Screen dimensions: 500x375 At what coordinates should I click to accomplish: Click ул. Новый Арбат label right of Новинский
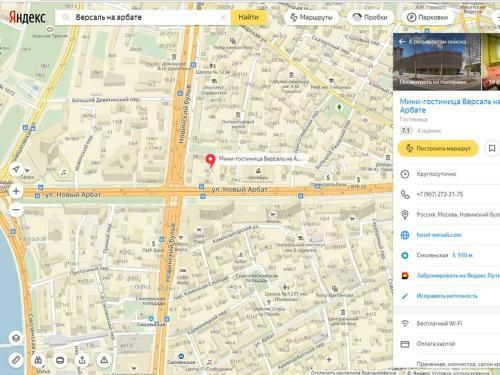tap(239, 189)
